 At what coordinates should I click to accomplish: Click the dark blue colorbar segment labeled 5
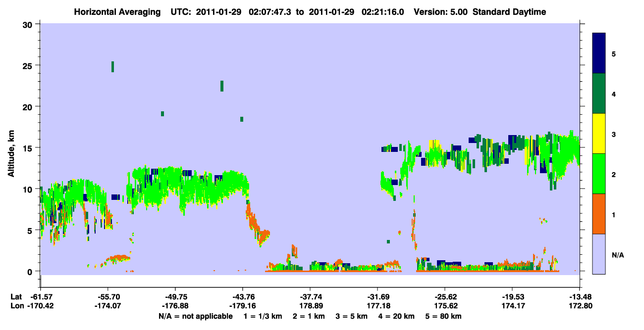point(599,53)
